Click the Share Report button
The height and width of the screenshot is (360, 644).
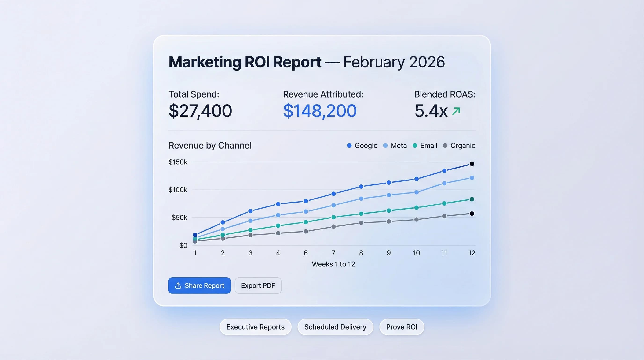coord(199,285)
